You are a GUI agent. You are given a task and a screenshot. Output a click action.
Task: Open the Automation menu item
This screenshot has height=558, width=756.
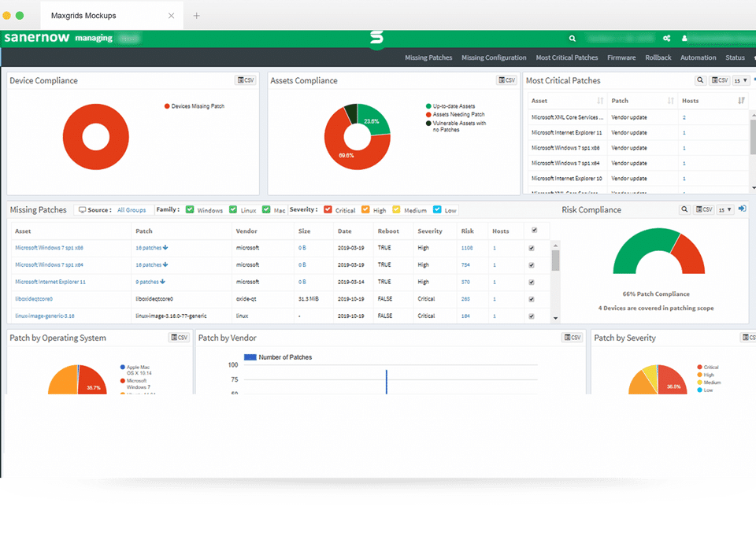pyautogui.click(x=699, y=57)
